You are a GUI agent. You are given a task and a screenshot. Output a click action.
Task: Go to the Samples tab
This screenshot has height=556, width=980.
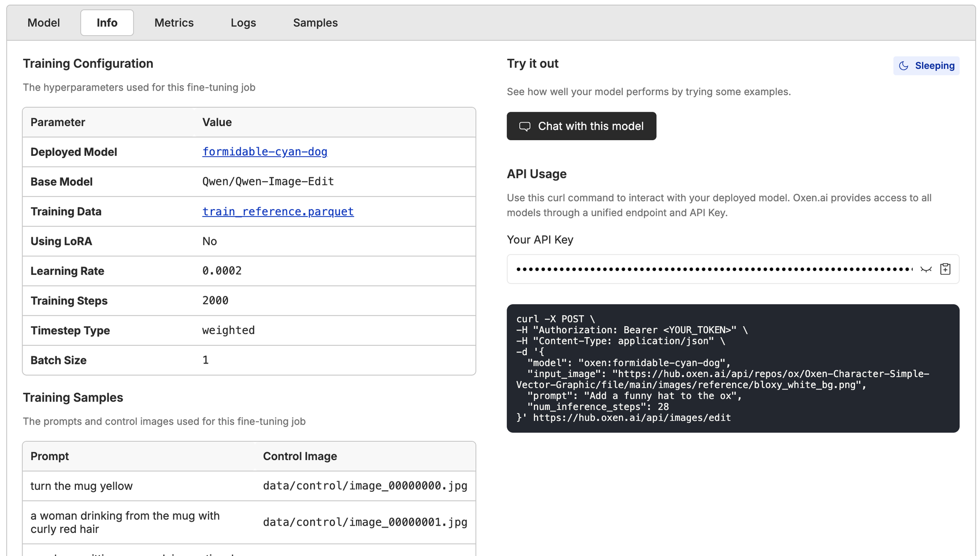[x=315, y=23]
